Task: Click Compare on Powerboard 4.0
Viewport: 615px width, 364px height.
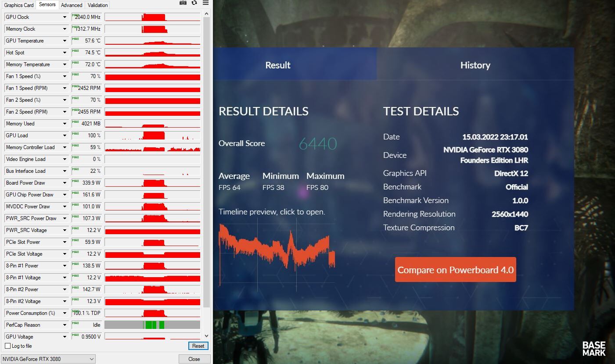Action: point(456,270)
